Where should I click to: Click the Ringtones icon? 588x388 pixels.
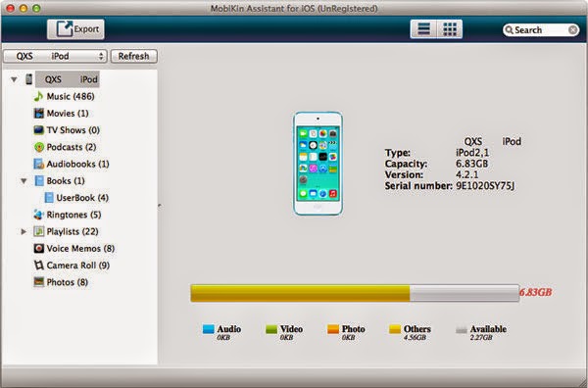38,215
